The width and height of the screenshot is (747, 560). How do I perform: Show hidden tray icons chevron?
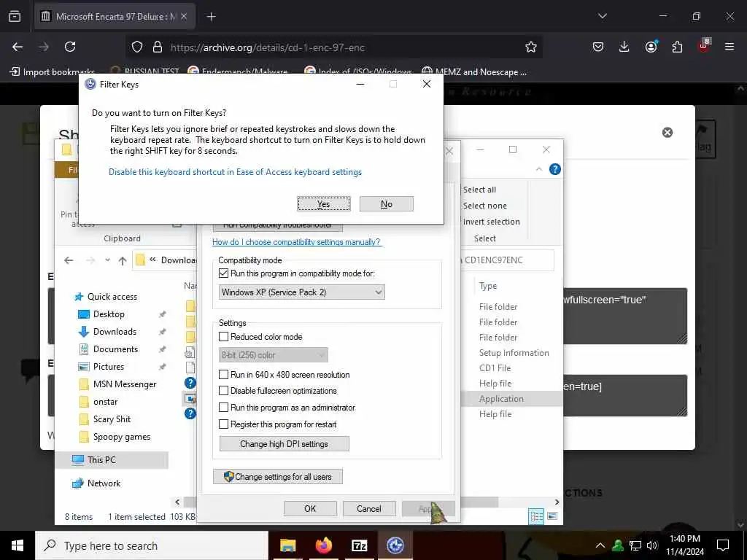[x=600, y=545]
